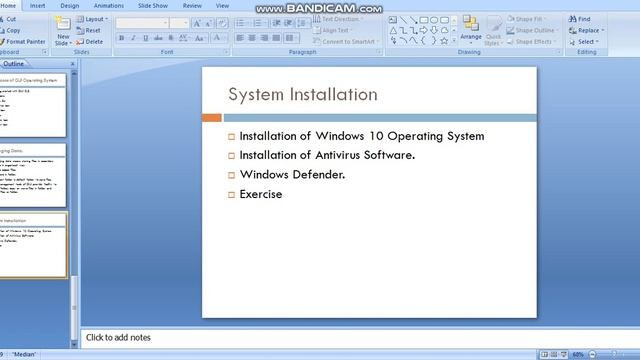Click the zoom out button
The height and width of the screenshot is (360, 640).
(593, 354)
